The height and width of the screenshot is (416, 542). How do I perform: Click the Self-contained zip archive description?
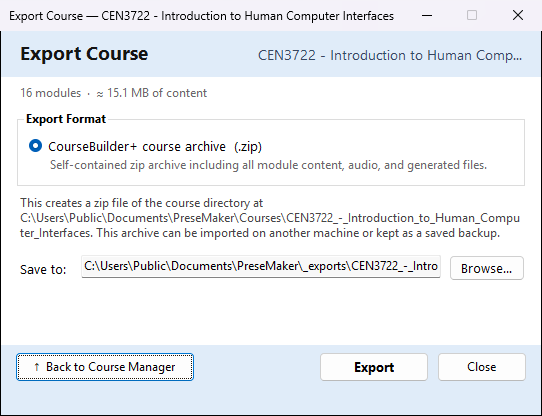tap(268, 165)
